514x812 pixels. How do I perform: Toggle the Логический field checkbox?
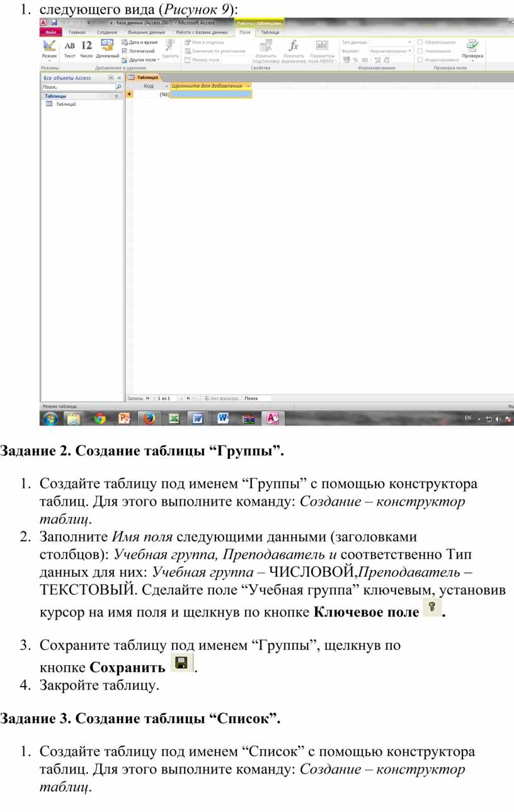point(125,51)
